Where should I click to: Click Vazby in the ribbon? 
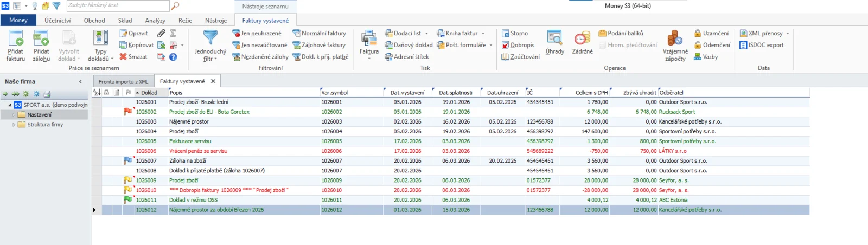(705, 56)
